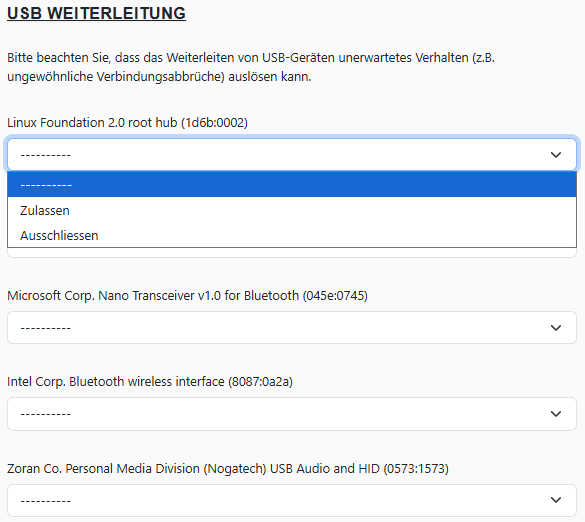The image size is (585, 522).
Task: Click the chevron arrow of the Microsoft Nano Transceiver dropdown
Action: 556,328
